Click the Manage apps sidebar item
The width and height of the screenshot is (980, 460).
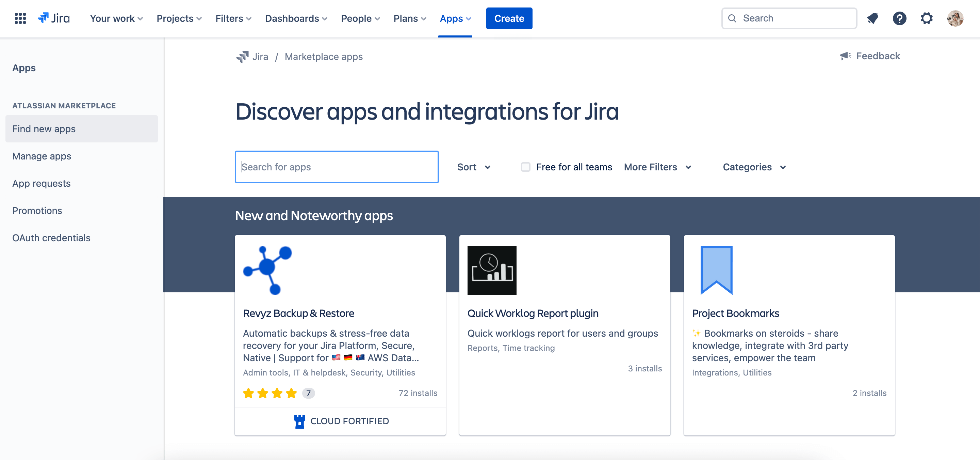click(x=42, y=156)
